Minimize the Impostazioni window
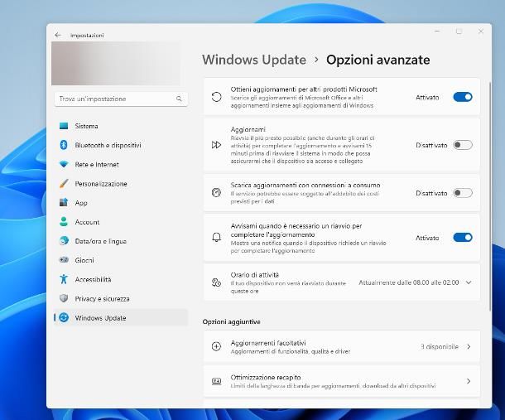This screenshot has width=505, height=420. click(x=437, y=31)
